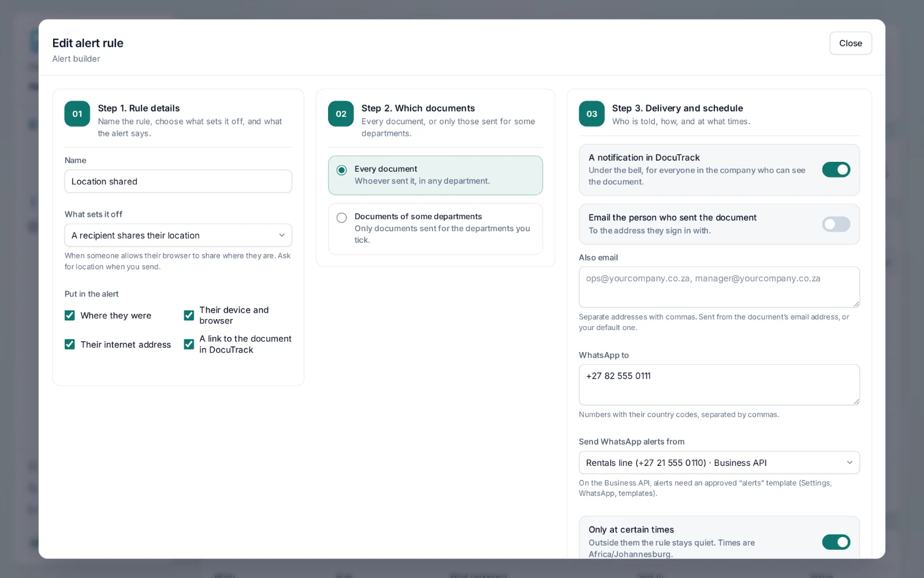
Task: Turn off A notification in DocuTrack toggle
Action: click(x=836, y=169)
